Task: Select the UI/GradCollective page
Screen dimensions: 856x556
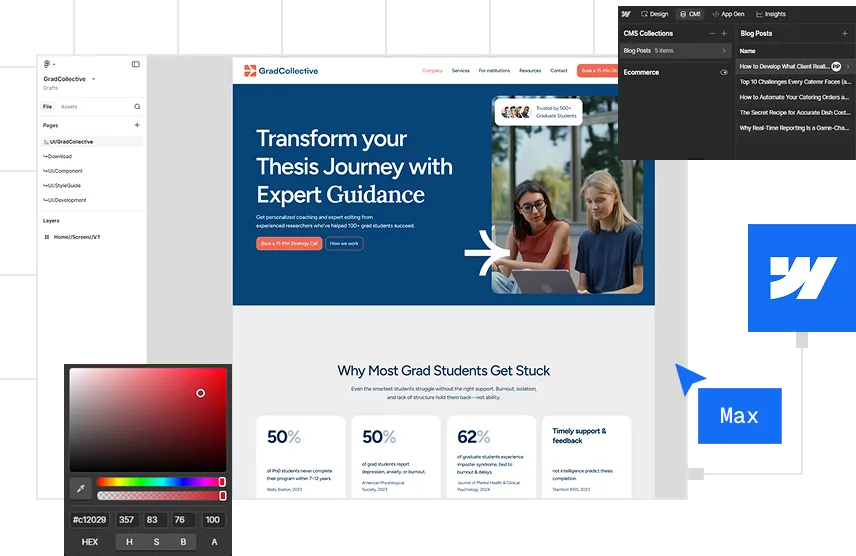Action: [x=92, y=141]
